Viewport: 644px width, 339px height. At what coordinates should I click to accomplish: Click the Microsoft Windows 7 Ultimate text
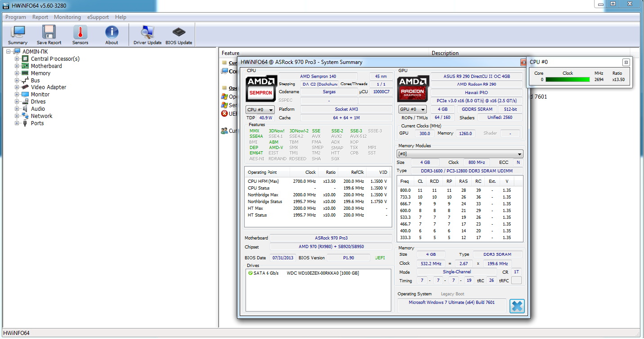pyautogui.click(x=452, y=303)
